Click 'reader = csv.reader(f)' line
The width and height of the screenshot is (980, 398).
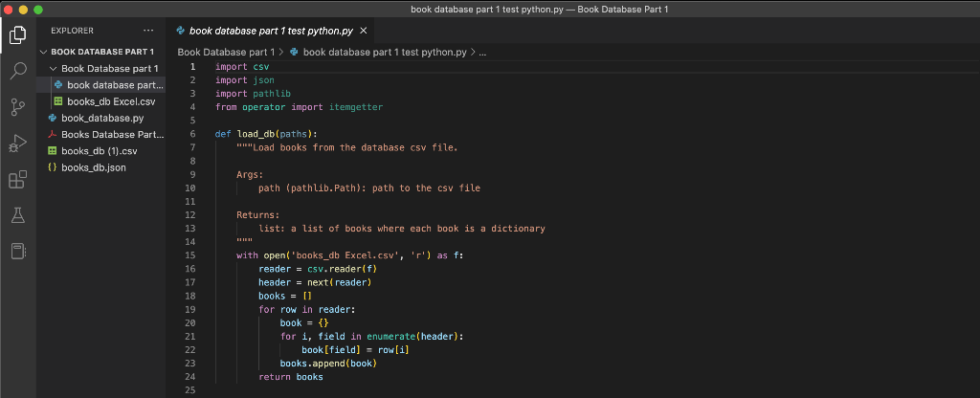(x=318, y=269)
